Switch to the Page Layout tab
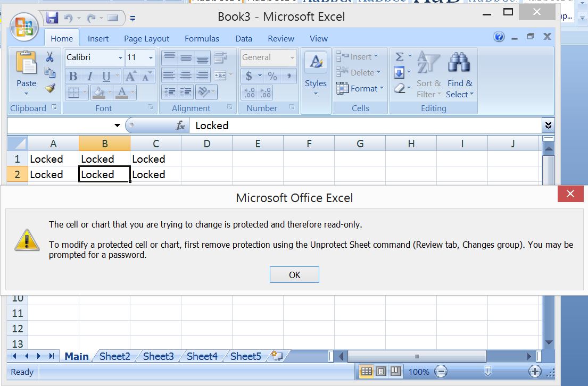Screen dimensions: 588x386 click(147, 39)
